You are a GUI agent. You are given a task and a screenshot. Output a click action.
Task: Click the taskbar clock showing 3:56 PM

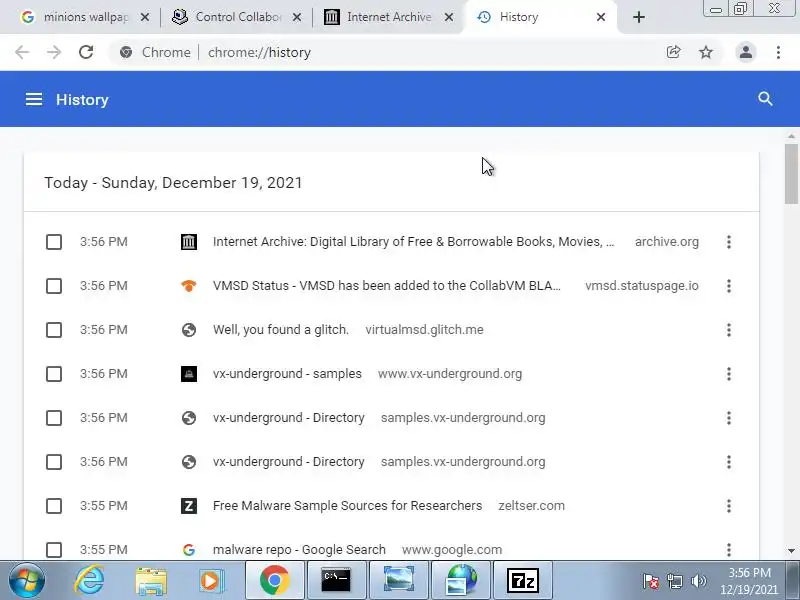[x=749, y=581]
